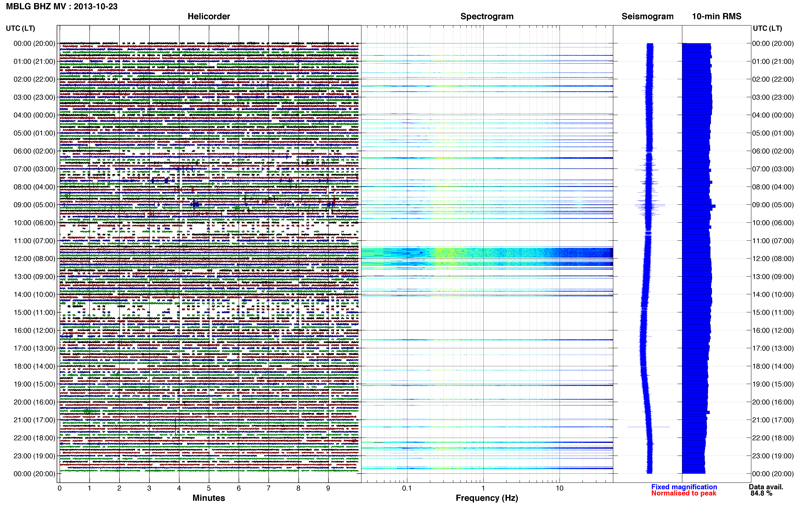Viewport: 812px width, 508px height.
Task: Click the right 'UTC (LT)' axis label
Action: 767,28
